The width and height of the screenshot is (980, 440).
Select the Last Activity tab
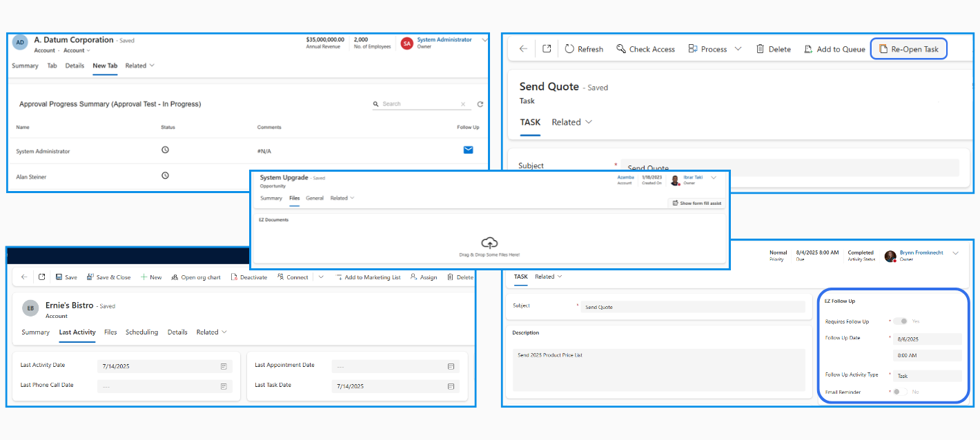[x=77, y=332]
